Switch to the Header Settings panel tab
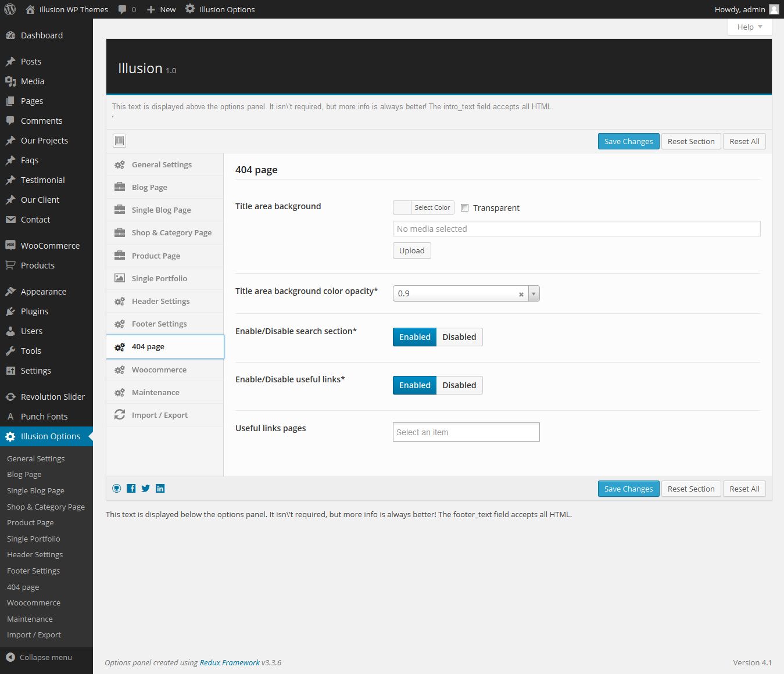Image resolution: width=784 pixels, height=674 pixels. 165,301
